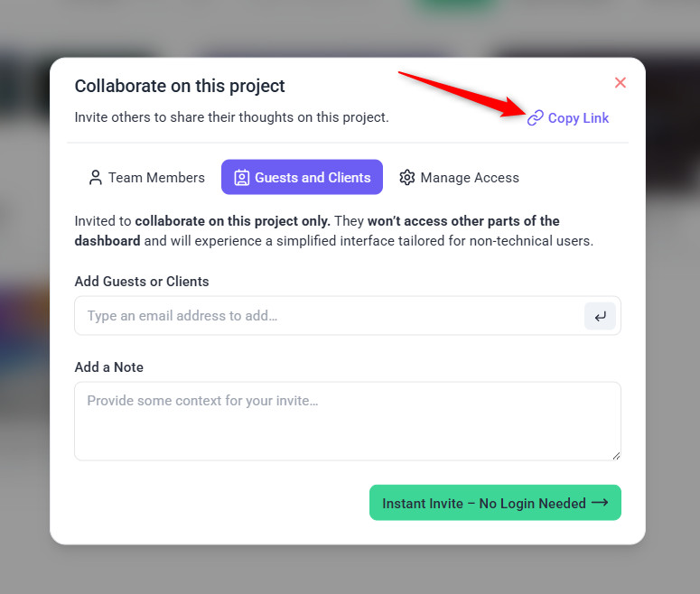Click the person icon on Team Members

pyautogui.click(x=95, y=178)
